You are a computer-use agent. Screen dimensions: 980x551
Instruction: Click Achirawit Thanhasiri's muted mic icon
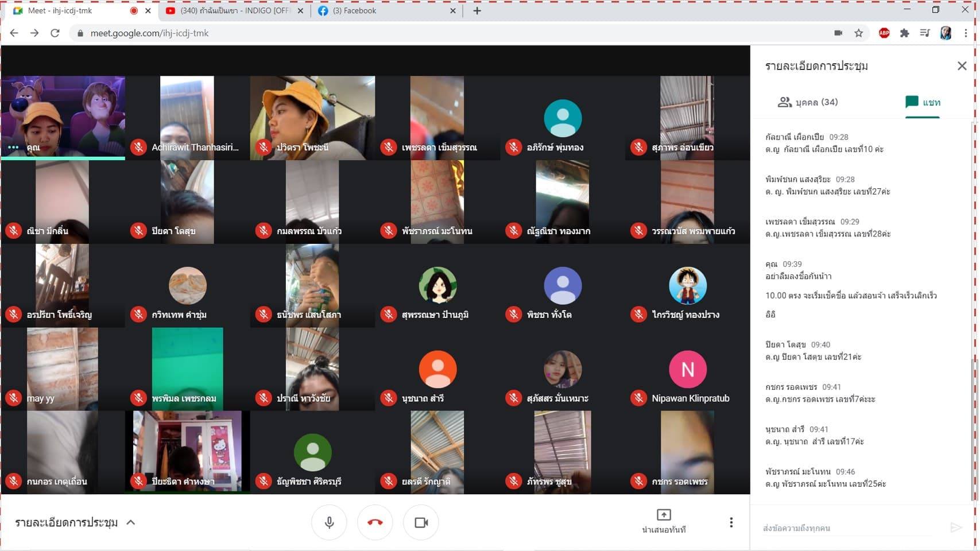coord(138,148)
